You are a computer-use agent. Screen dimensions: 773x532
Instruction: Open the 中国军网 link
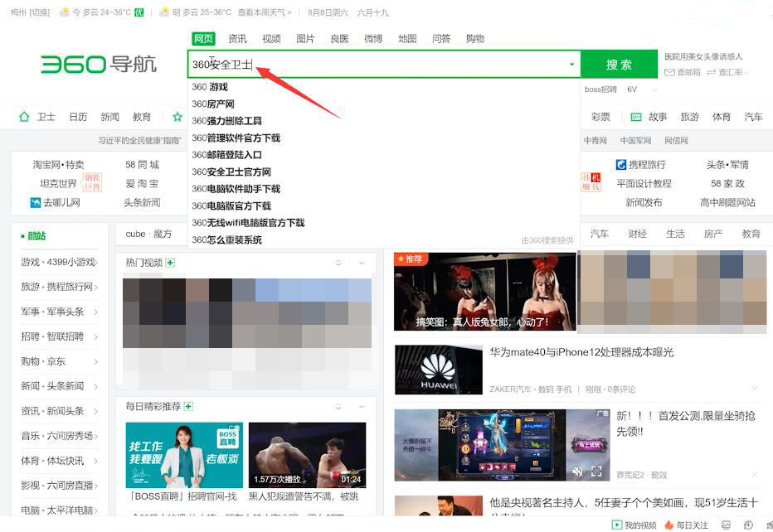pos(635,140)
